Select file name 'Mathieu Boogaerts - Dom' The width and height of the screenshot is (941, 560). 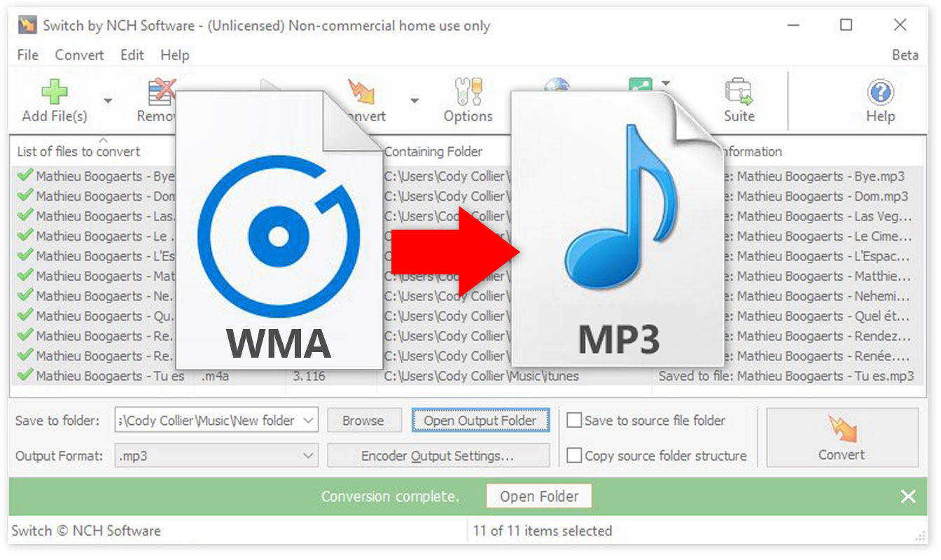(x=105, y=196)
